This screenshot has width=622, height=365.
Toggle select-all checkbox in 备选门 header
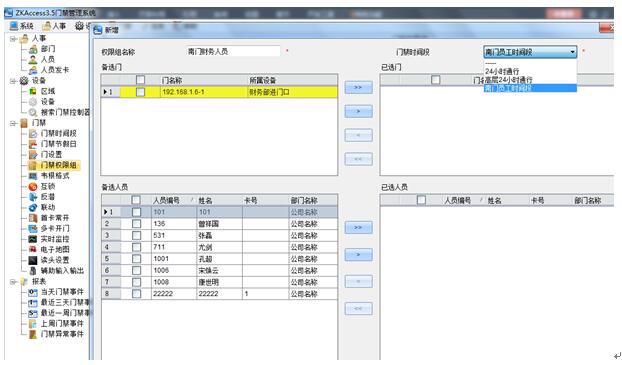click(x=140, y=80)
